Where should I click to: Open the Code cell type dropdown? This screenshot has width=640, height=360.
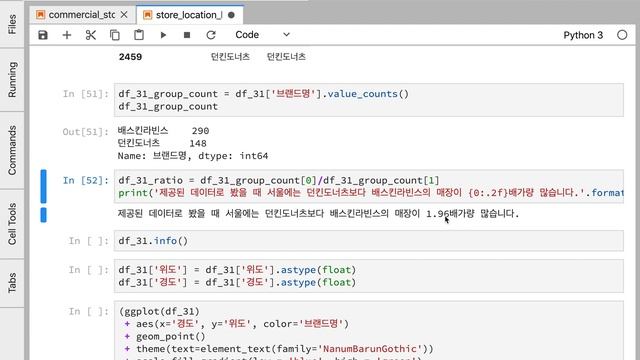(x=262, y=35)
